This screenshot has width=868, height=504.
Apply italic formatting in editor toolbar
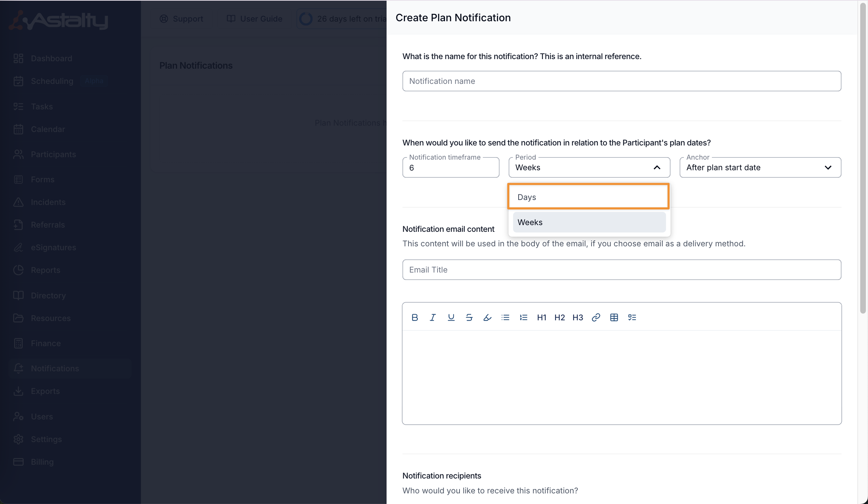coord(433,317)
